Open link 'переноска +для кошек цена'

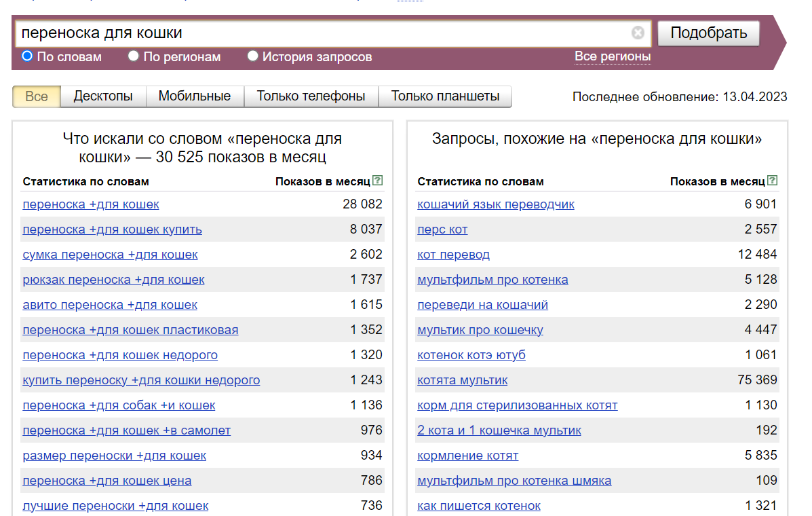107,481
